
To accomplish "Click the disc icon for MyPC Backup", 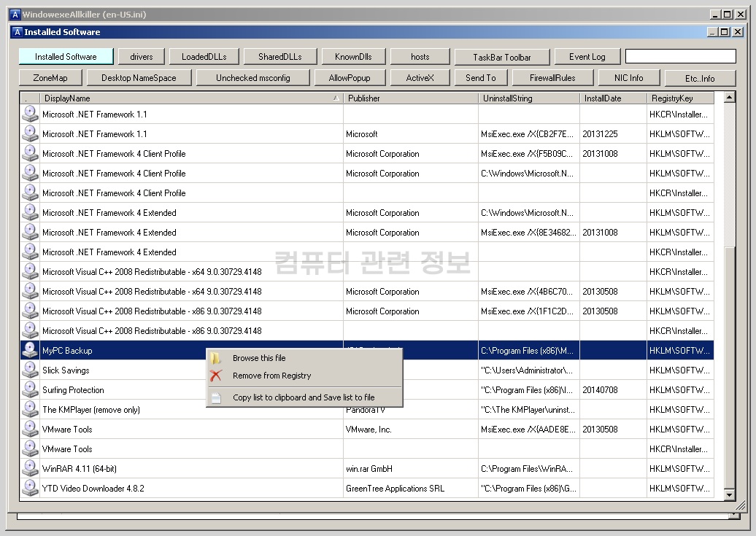I will pyautogui.click(x=30, y=351).
